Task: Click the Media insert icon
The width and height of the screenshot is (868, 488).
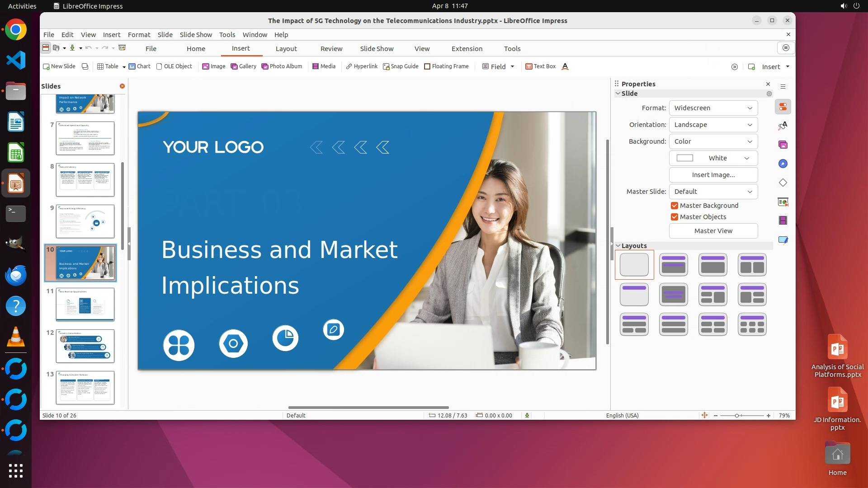Action: (324, 66)
